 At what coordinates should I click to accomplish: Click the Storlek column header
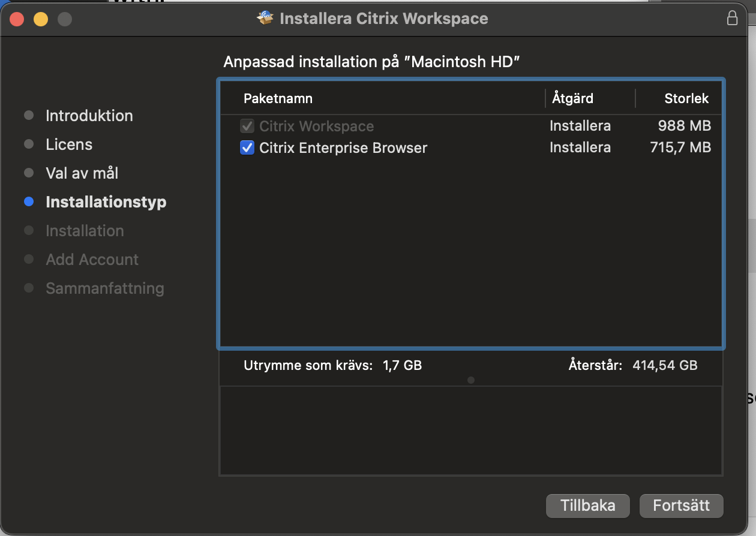pos(686,98)
